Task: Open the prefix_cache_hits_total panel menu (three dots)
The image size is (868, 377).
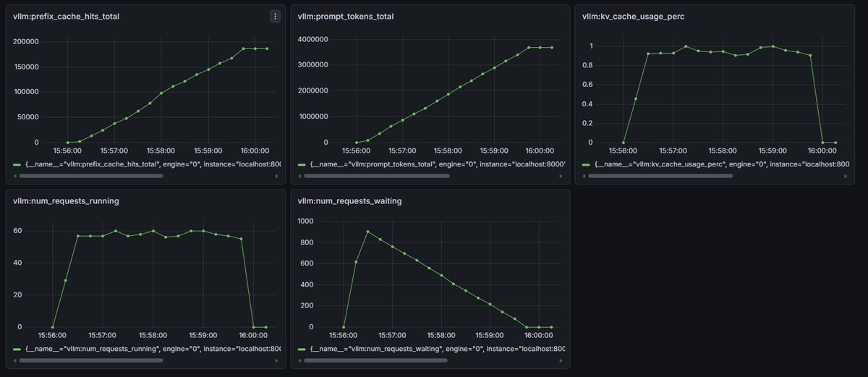Action: [275, 16]
